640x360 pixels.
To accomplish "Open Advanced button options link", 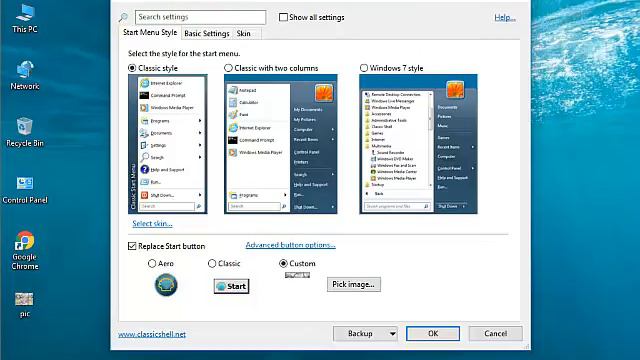I will [x=291, y=245].
